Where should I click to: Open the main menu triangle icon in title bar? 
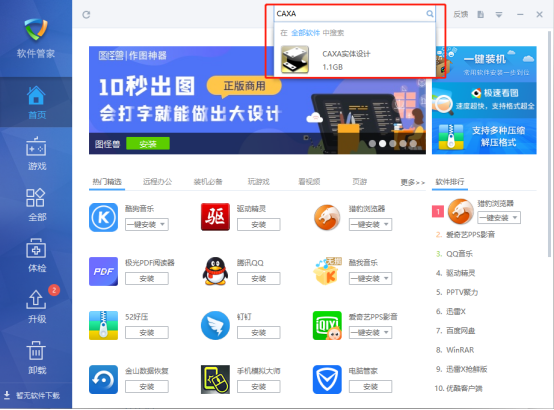[x=499, y=14]
